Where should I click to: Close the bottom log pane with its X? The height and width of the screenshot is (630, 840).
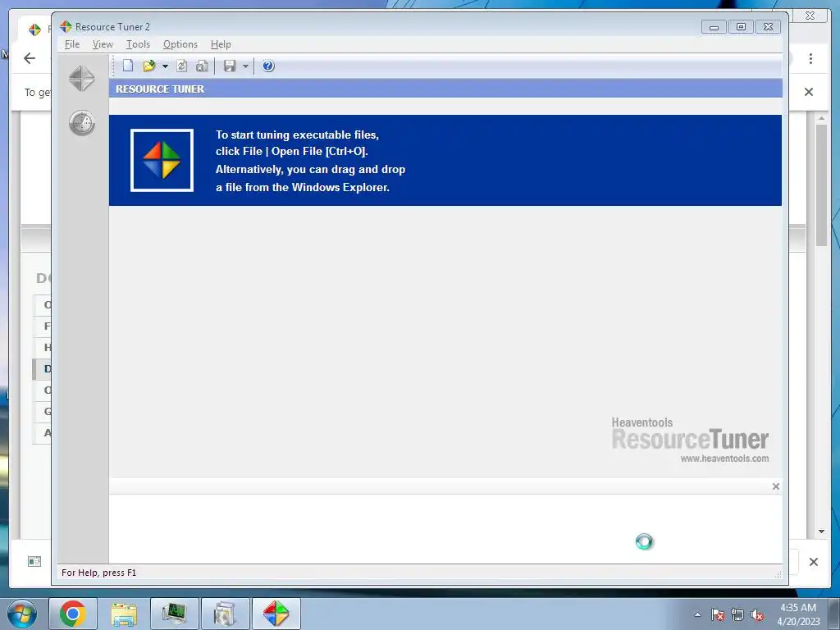(x=776, y=486)
